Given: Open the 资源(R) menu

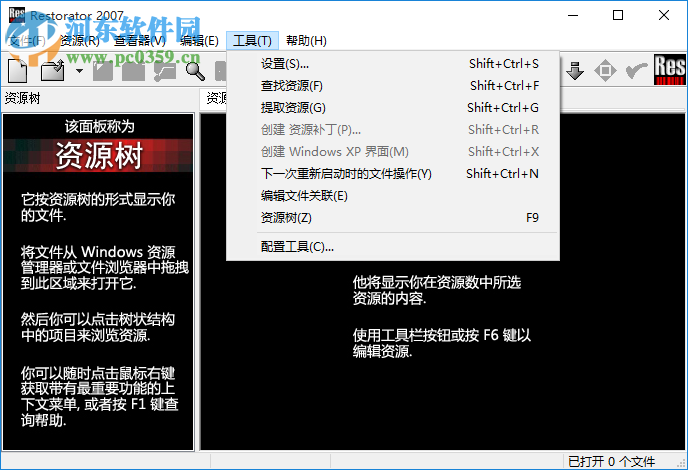Looking at the screenshot, I should pyautogui.click(x=80, y=41).
